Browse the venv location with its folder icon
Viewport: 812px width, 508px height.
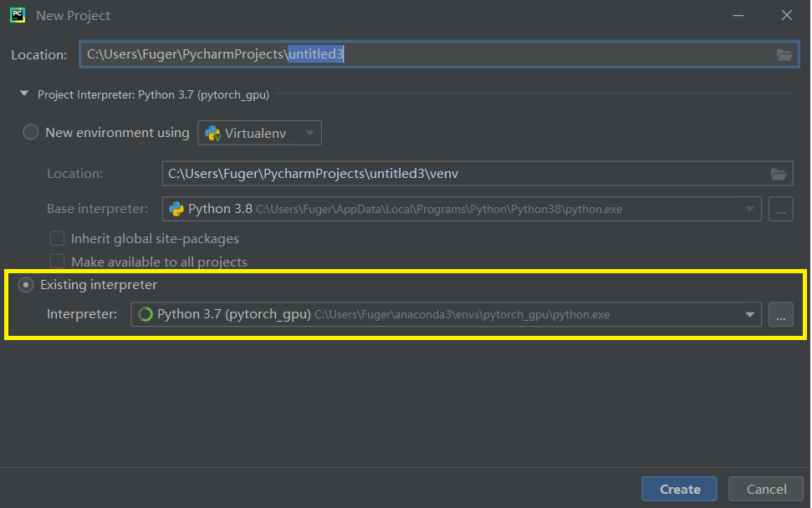(x=779, y=175)
